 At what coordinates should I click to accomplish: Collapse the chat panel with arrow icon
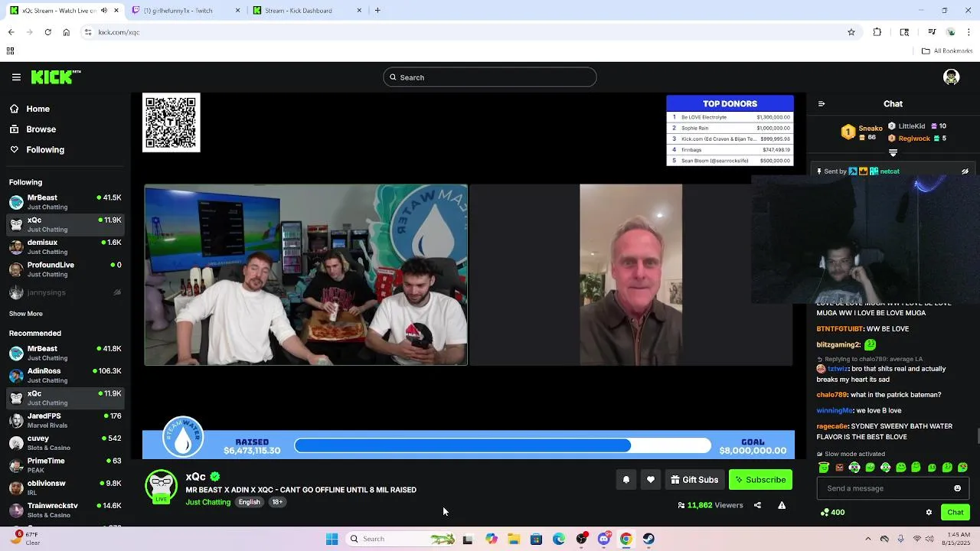coord(822,104)
